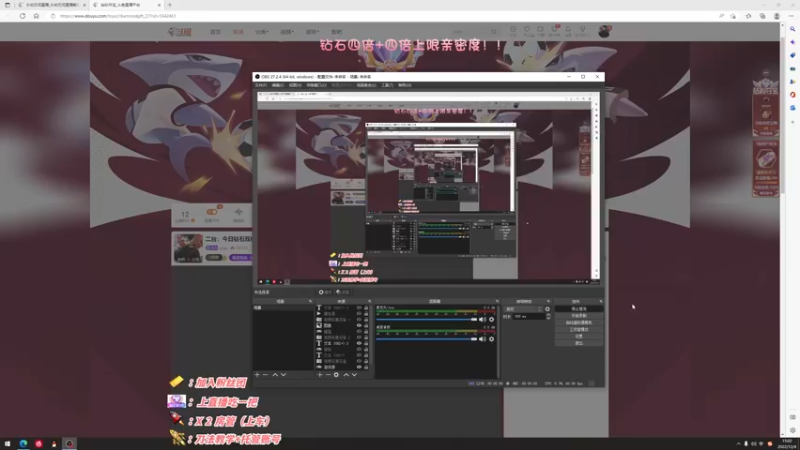
Task: Open the Douyu user avatar menu
Action: (604, 32)
